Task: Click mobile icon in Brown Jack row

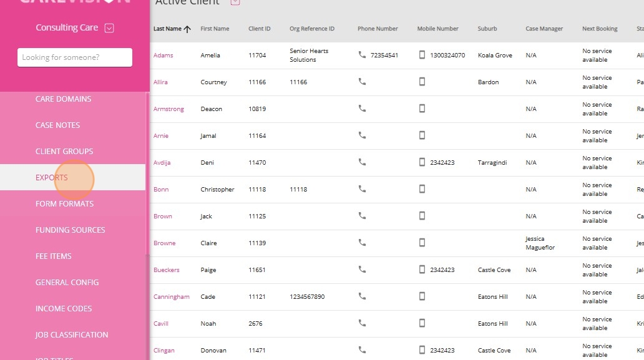Action: pos(422,215)
